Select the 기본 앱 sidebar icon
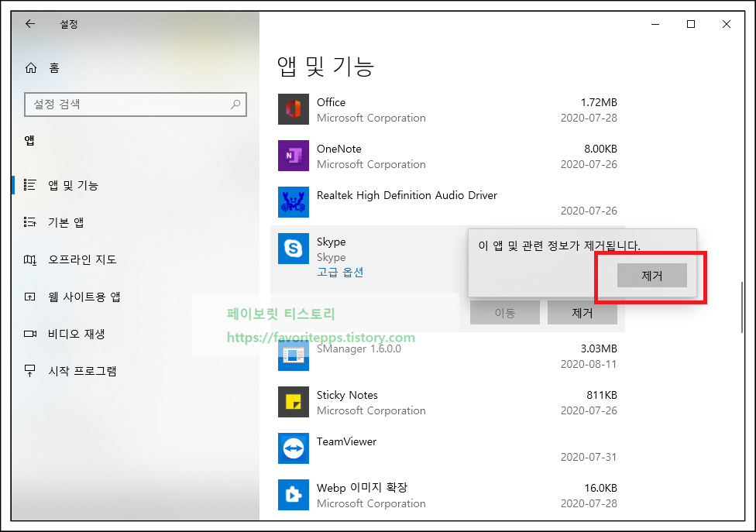The image size is (756, 532). click(x=30, y=222)
